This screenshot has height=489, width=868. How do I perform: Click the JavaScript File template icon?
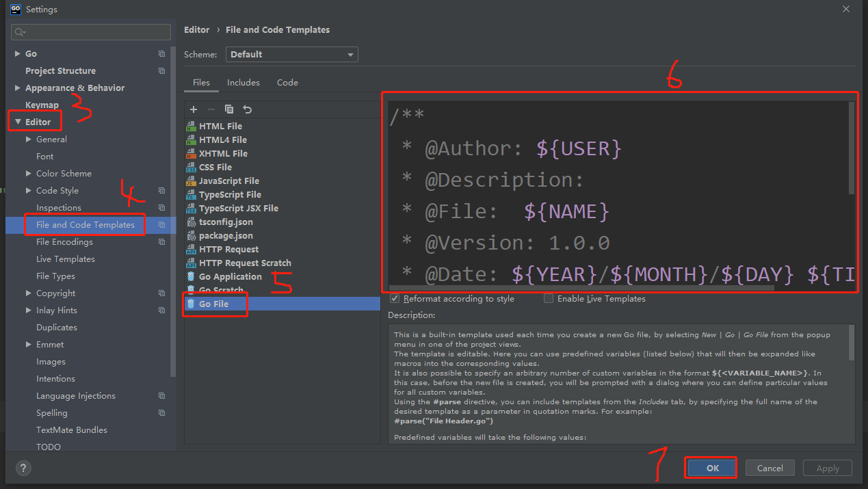coord(191,181)
